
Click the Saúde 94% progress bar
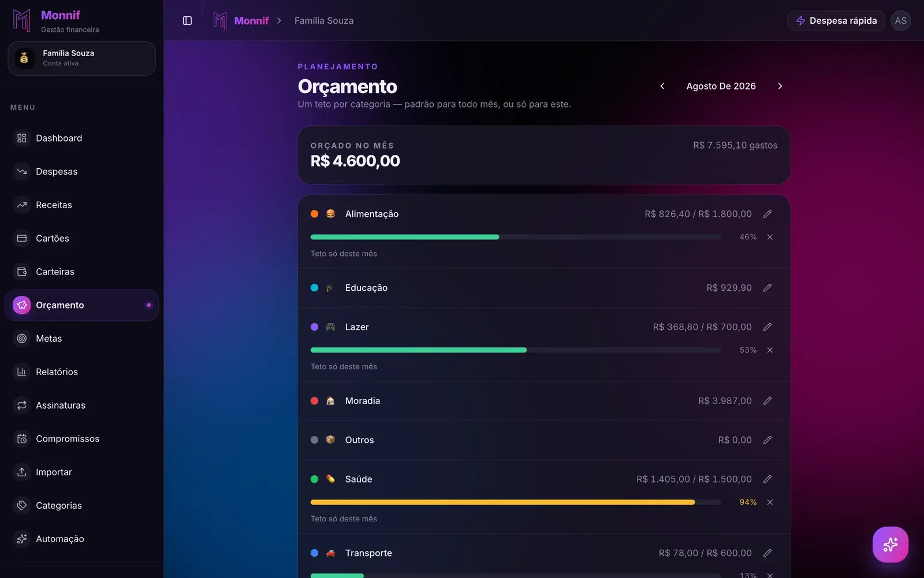point(516,502)
